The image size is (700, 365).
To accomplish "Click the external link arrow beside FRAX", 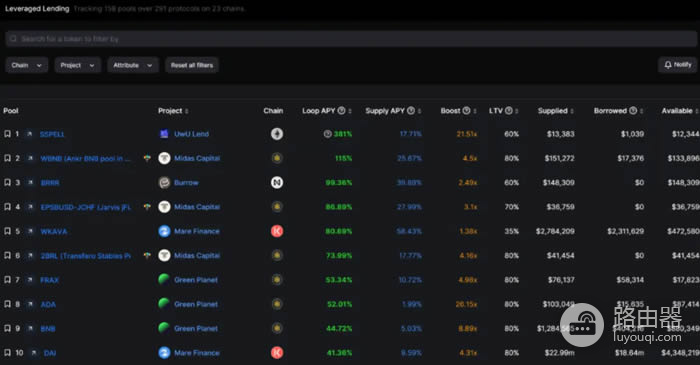I will [x=30, y=280].
